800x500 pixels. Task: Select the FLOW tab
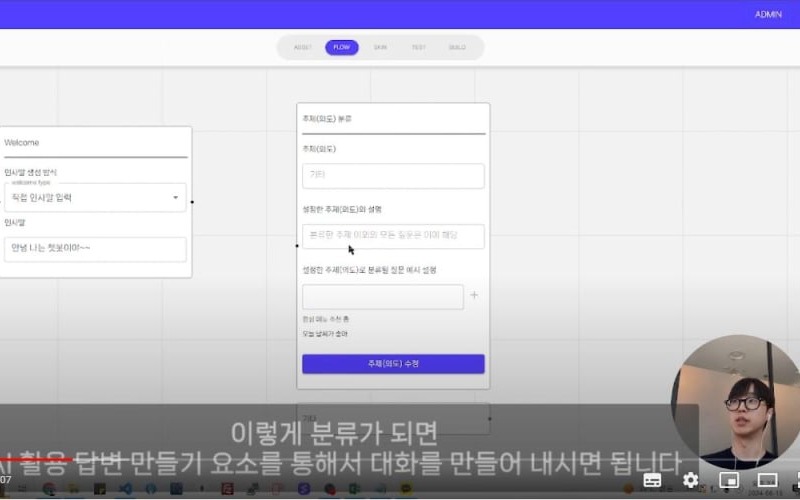[341, 47]
